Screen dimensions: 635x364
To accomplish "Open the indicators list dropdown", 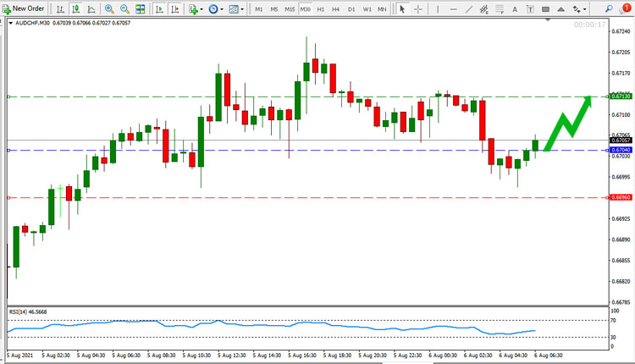I will coord(196,9).
